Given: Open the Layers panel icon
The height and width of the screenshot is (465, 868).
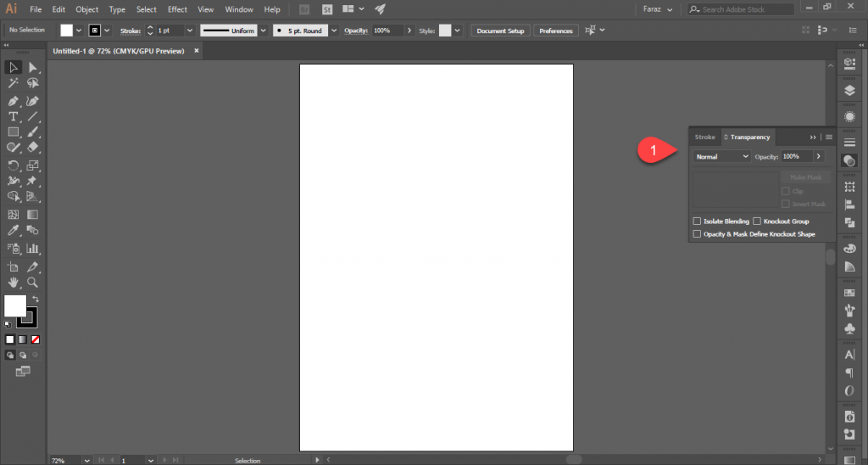Looking at the screenshot, I should 849,90.
